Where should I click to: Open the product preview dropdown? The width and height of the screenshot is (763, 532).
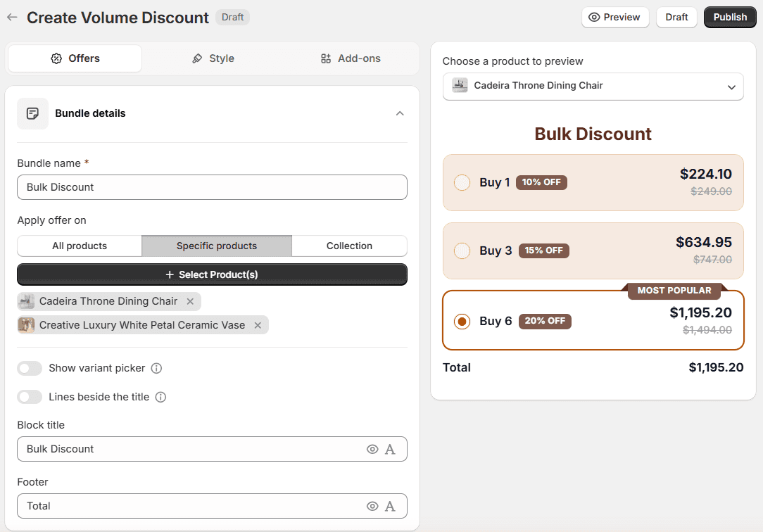(593, 87)
